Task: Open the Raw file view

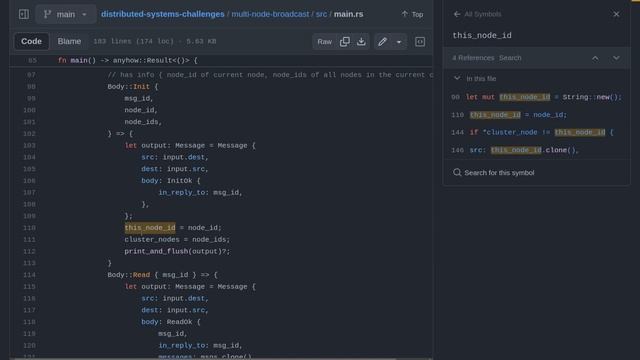Action: click(324, 42)
